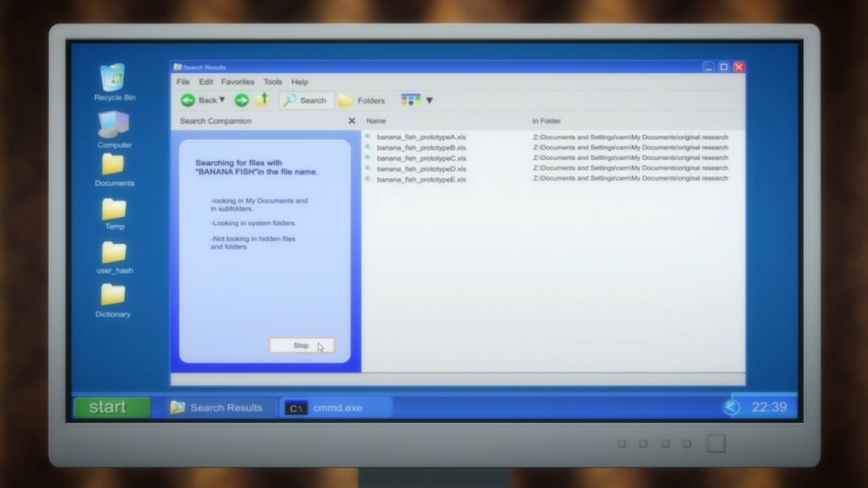
Task: Go up one folder level
Action: click(x=262, y=99)
